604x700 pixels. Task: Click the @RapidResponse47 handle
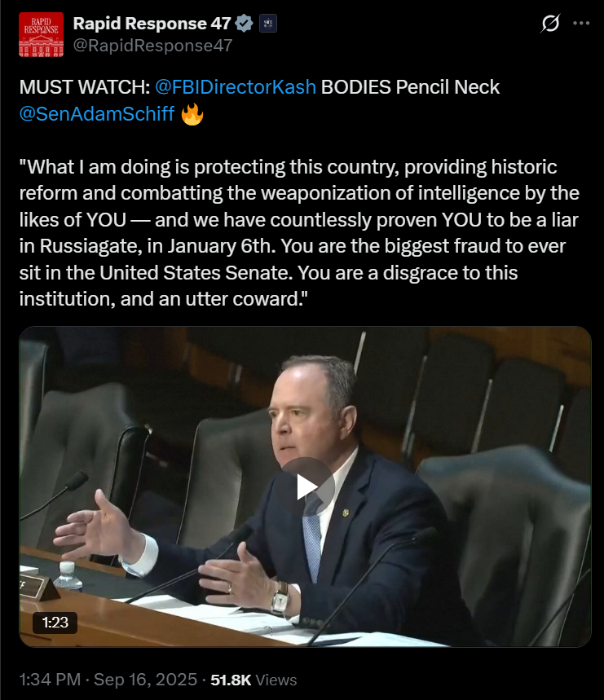click(152, 46)
